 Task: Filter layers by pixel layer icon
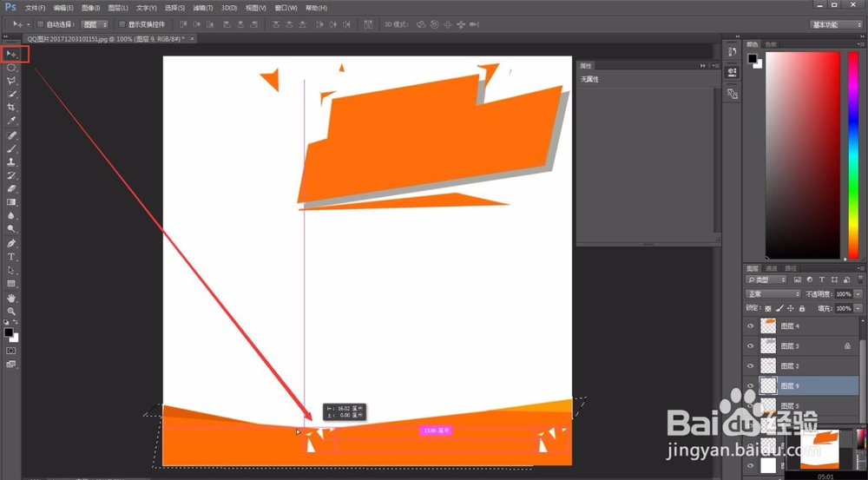[x=798, y=279]
